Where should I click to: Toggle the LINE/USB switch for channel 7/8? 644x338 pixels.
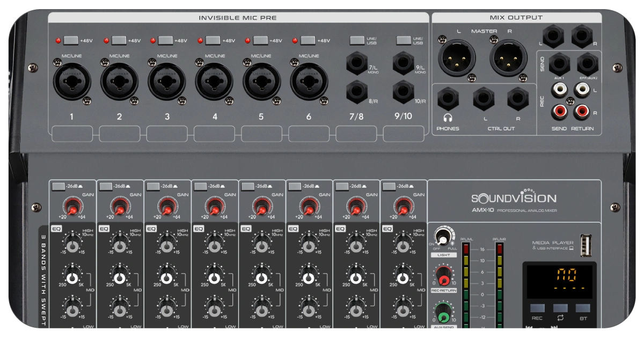(357, 40)
